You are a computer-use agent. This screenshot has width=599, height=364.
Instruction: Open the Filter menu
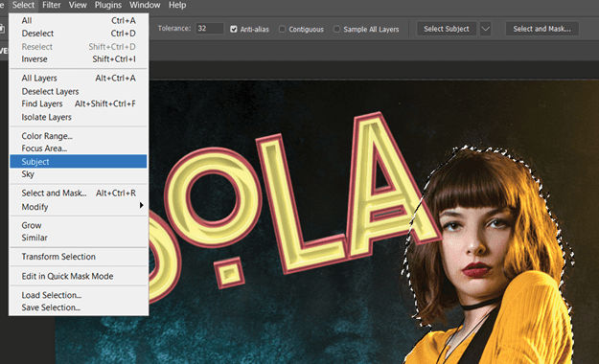(52, 6)
